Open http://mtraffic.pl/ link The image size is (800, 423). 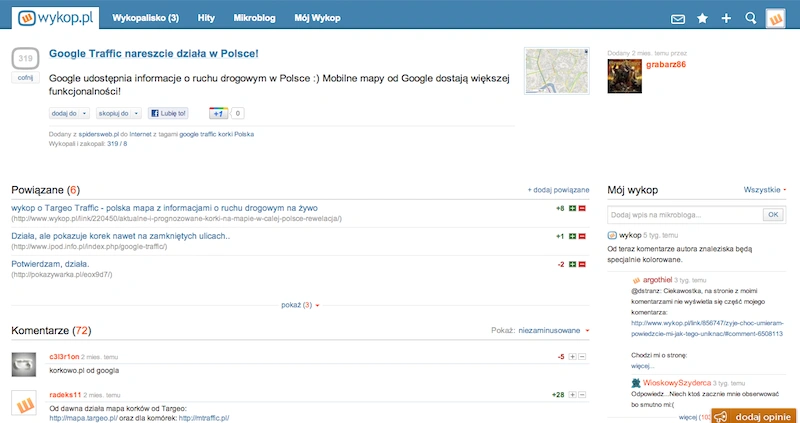pyautogui.click(x=204, y=418)
